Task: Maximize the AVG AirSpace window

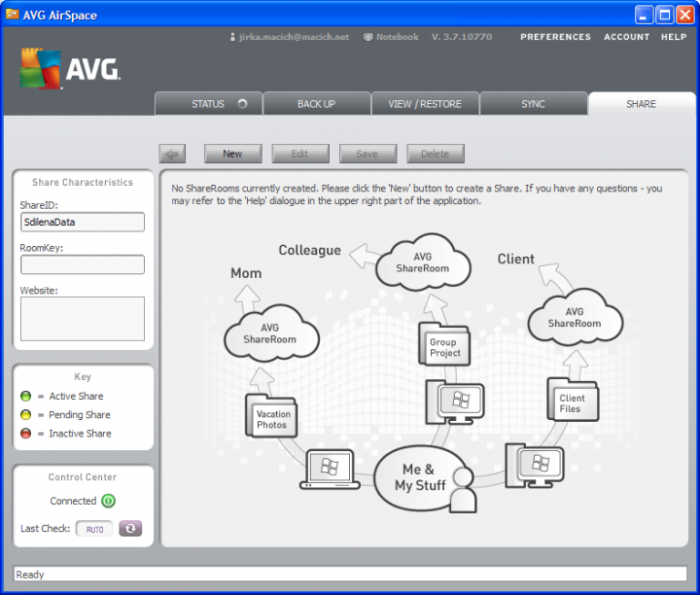Action: tap(664, 15)
